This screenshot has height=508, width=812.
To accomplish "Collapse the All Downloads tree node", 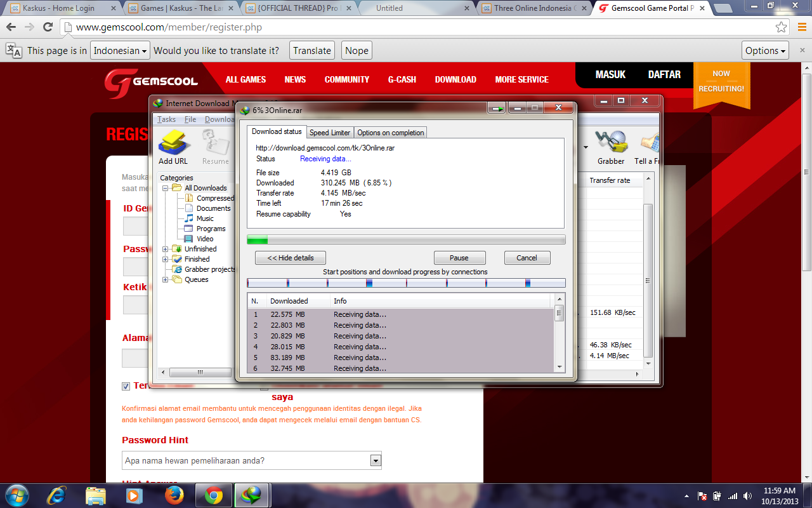I will (x=166, y=188).
